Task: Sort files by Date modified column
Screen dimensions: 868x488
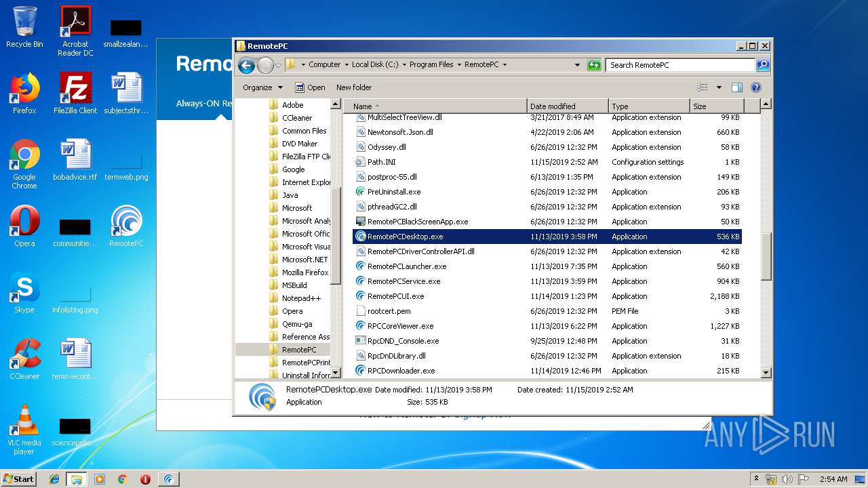Action: click(x=568, y=106)
